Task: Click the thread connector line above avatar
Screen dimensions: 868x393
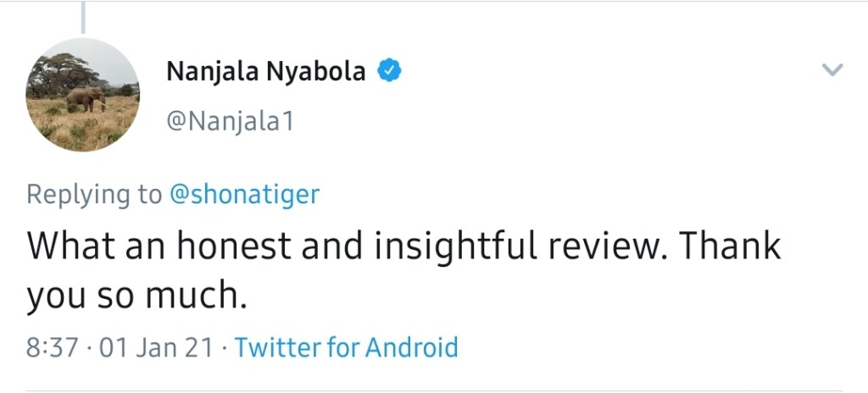Action: pyautogui.click(x=83, y=17)
